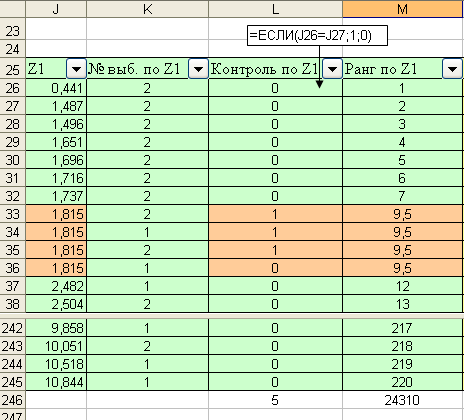Image resolution: width=464 pixels, height=420 pixels.
Task: Click cell with value 10,518
Action: pos(56,364)
